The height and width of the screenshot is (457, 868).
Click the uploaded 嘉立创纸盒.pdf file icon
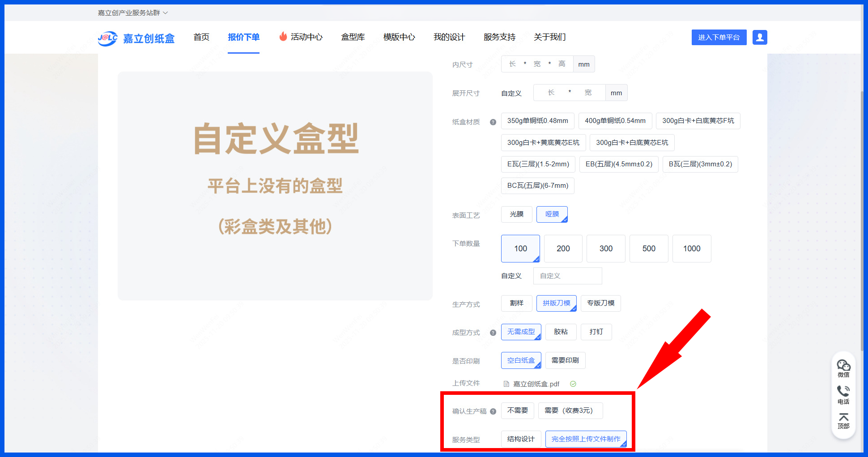point(506,384)
